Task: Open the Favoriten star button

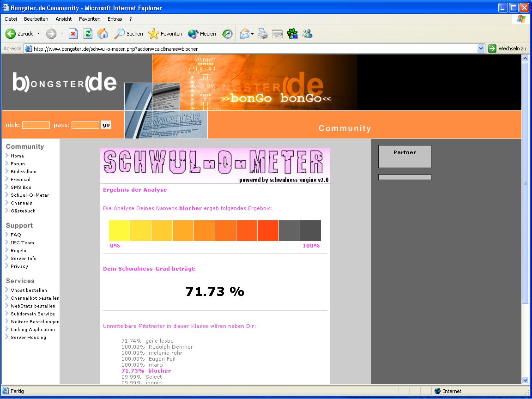Action: click(x=165, y=34)
